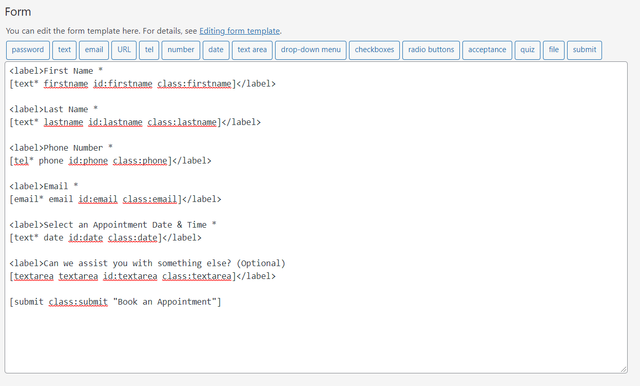Click the tel* phone tag line
The height and width of the screenshot is (386, 640).
pyautogui.click(x=110, y=160)
